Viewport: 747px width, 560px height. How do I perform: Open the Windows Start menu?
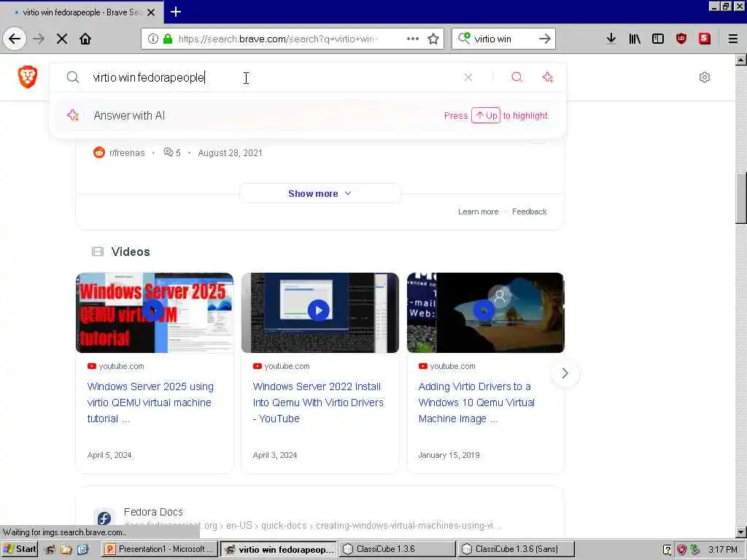click(20, 549)
